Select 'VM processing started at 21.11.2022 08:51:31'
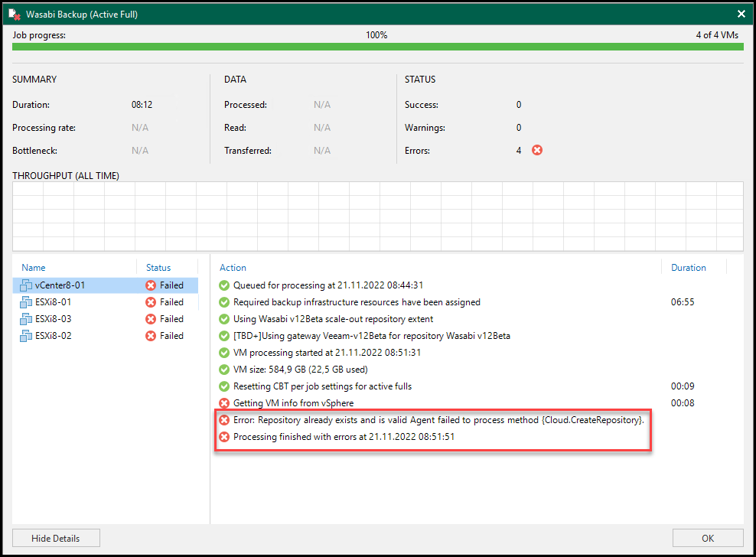The height and width of the screenshot is (557, 756). (x=327, y=353)
